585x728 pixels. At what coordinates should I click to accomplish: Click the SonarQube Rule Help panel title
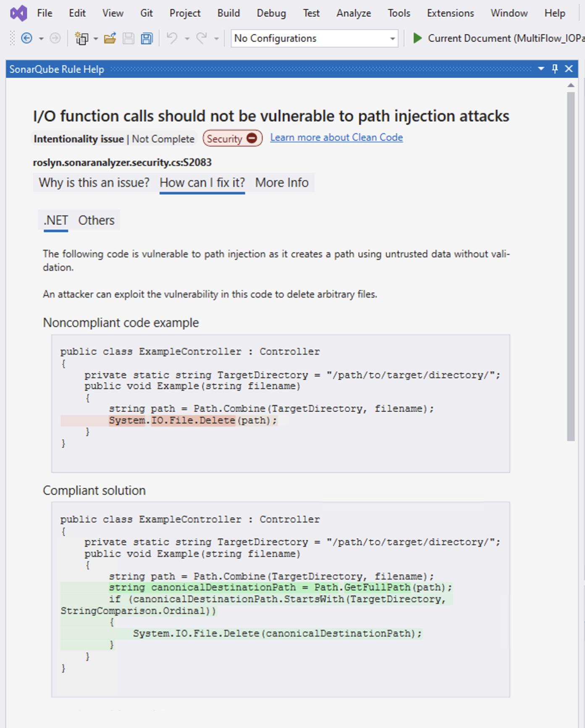tap(57, 69)
